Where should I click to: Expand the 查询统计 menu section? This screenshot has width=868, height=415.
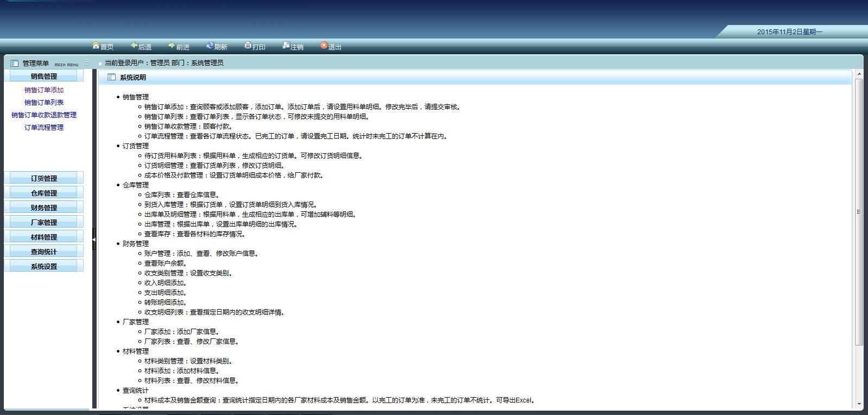pyautogui.click(x=44, y=251)
